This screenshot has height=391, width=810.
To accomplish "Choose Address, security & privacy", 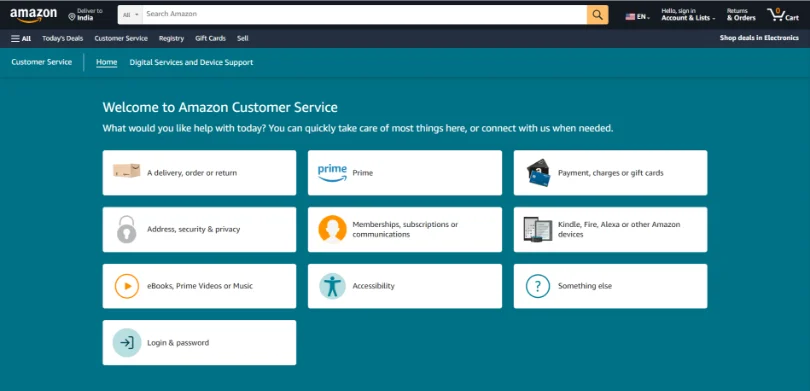I will pos(199,229).
